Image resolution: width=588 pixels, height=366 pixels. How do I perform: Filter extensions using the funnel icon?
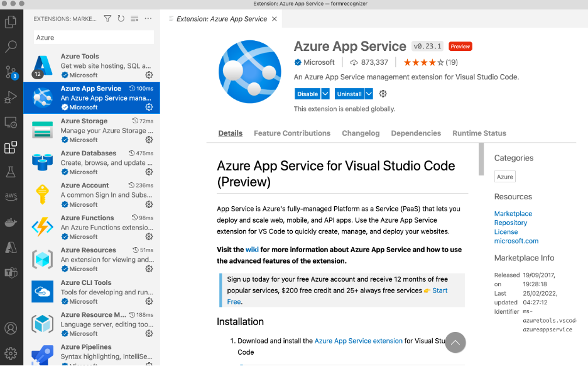point(107,18)
